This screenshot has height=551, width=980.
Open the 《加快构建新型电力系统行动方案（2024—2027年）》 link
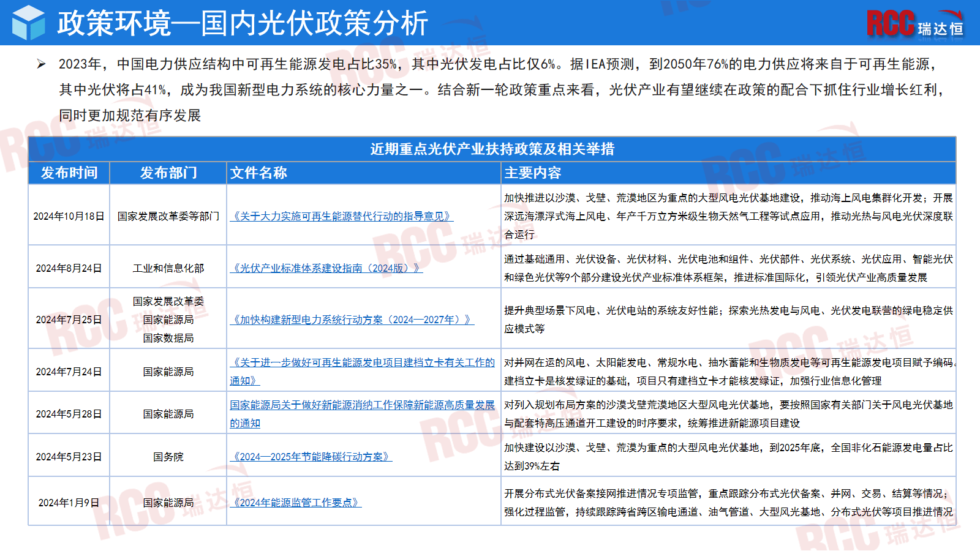352,320
